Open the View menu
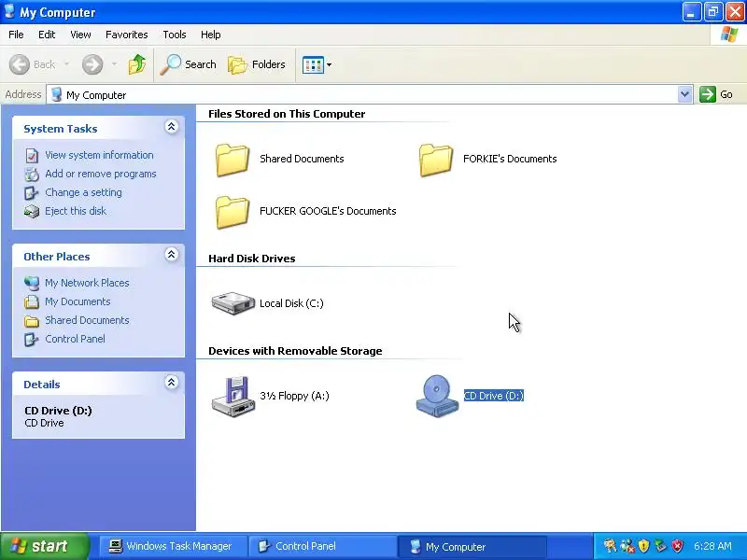 [x=80, y=35]
